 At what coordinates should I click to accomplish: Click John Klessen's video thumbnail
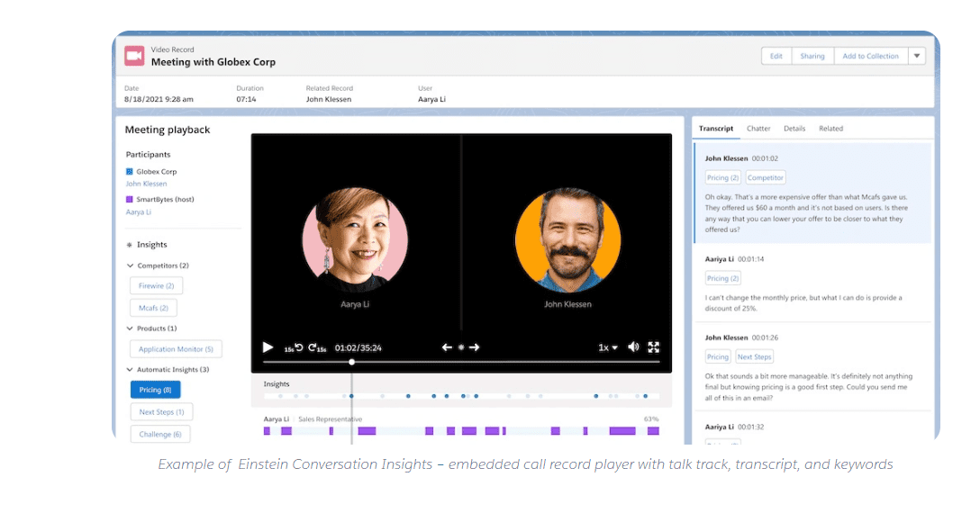567,240
